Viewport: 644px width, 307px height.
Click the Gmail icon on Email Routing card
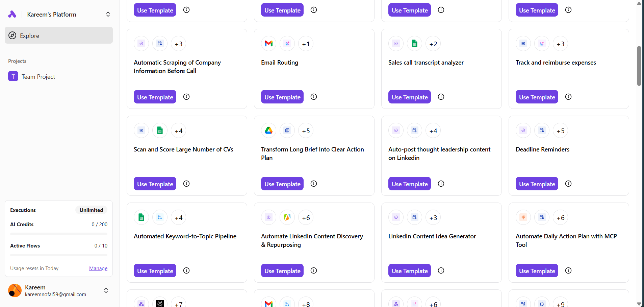pyautogui.click(x=268, y=44)
